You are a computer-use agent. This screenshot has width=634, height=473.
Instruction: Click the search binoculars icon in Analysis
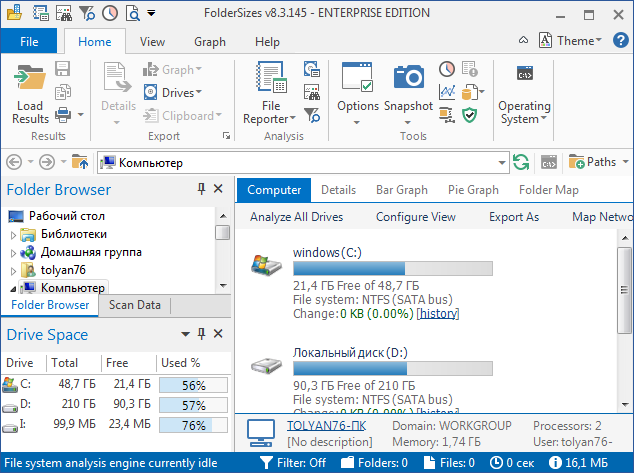pyautogui.click(x=312, y=92)
